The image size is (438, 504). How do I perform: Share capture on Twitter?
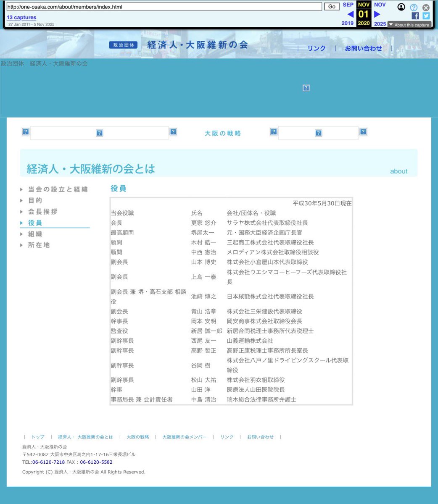pyautogui.click(x=426, y=16)
